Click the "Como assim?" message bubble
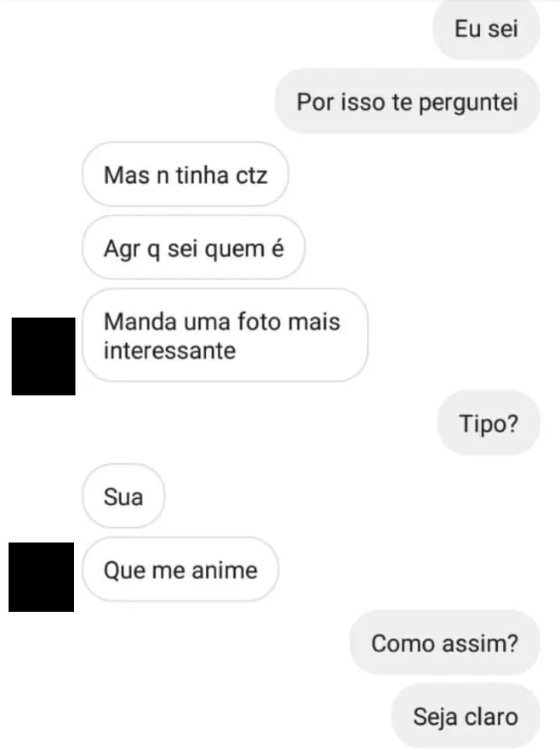This screenshot has height=755, width=560. click(444, 642)
